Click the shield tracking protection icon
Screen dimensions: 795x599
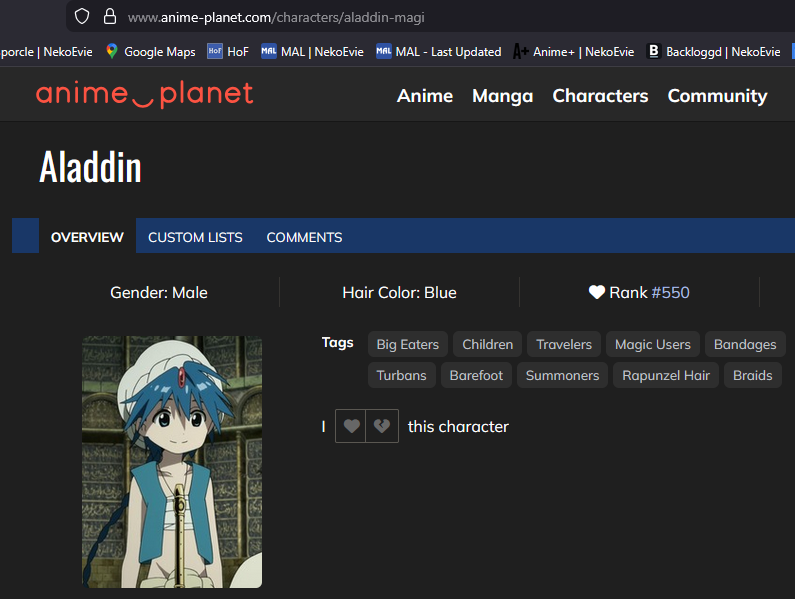82,17
